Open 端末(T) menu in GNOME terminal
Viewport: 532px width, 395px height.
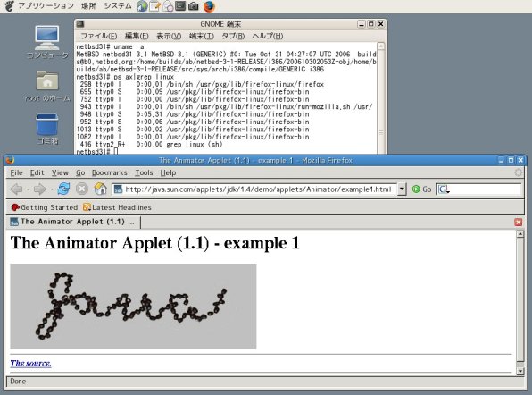[202, 36]
